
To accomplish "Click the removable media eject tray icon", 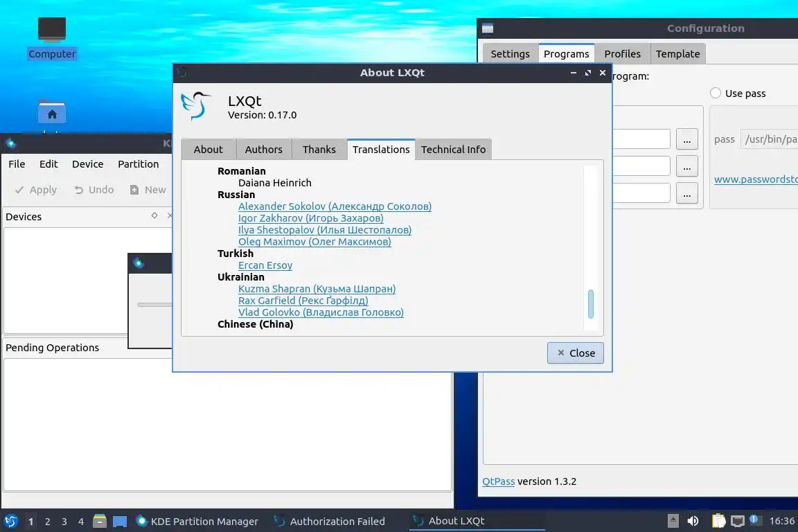I will point(673,521).
